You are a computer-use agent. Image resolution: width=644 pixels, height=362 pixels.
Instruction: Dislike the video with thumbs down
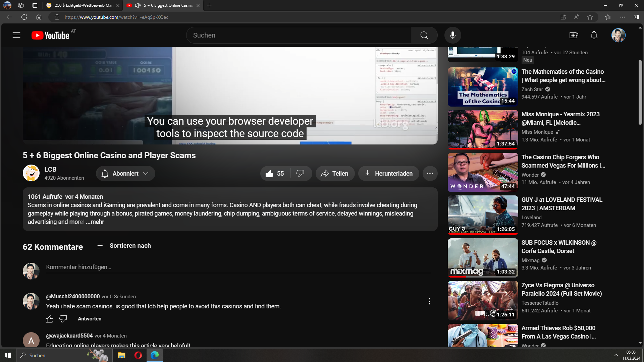pos(301,174)
